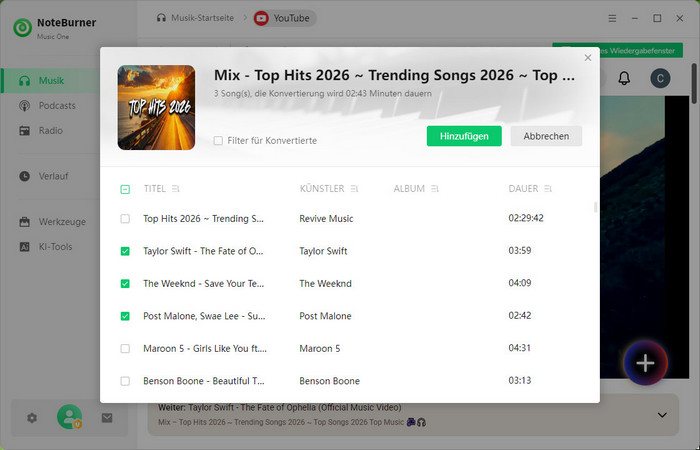
Task: Select Podcasts in the sidebar
Action: point(55,106)
